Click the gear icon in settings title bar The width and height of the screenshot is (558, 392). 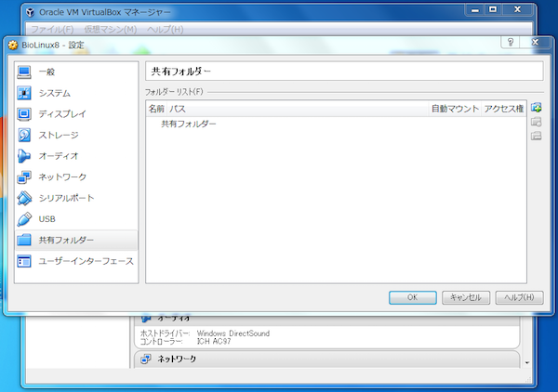(13, 46)
